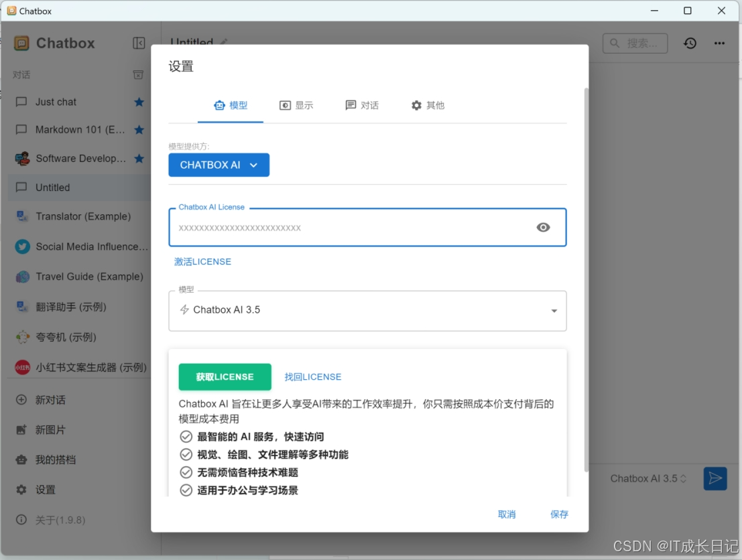This screenshot has height=560, width=742.
Task: Click pencil icon to rename Untitled
Action: [224, 42]
